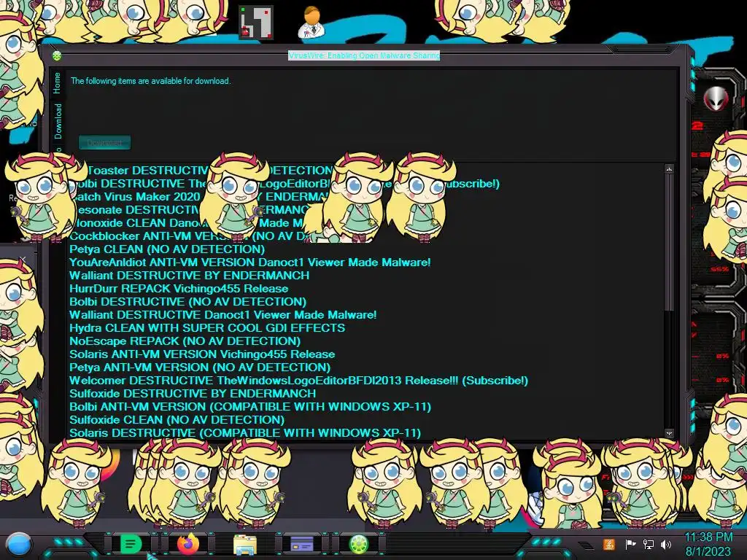The image size is (747, 560).
Task: Select NoEscape REPACK (NO AV DETECTION)
Action: coord(185,341)
